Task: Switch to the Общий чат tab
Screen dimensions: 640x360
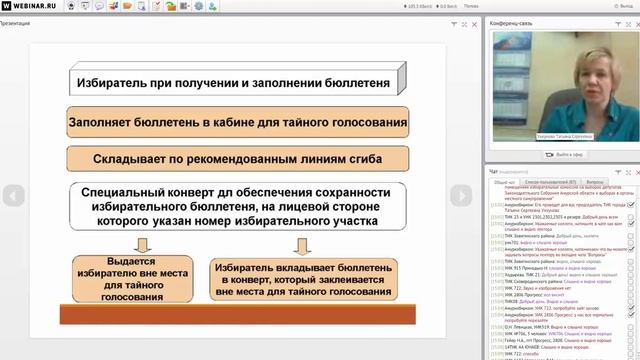Action: tap(504, 182)
